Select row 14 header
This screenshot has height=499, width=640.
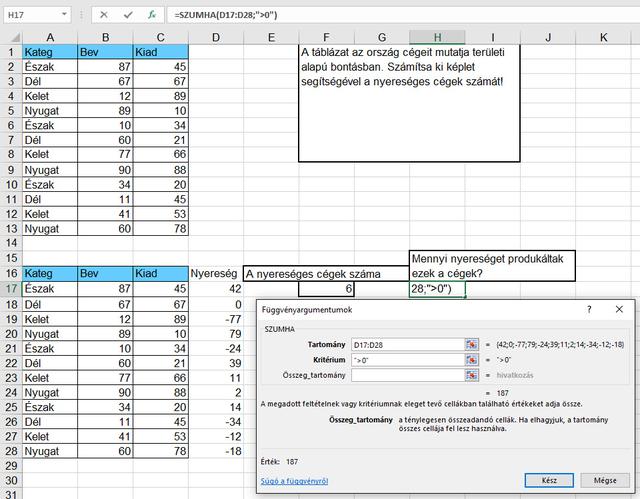point(11,243)
